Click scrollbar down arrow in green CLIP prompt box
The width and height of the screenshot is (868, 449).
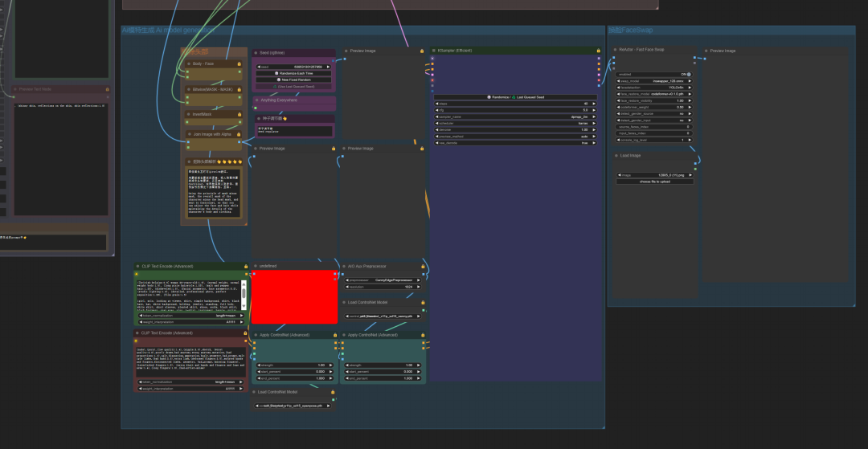click(x=244, y=305)
